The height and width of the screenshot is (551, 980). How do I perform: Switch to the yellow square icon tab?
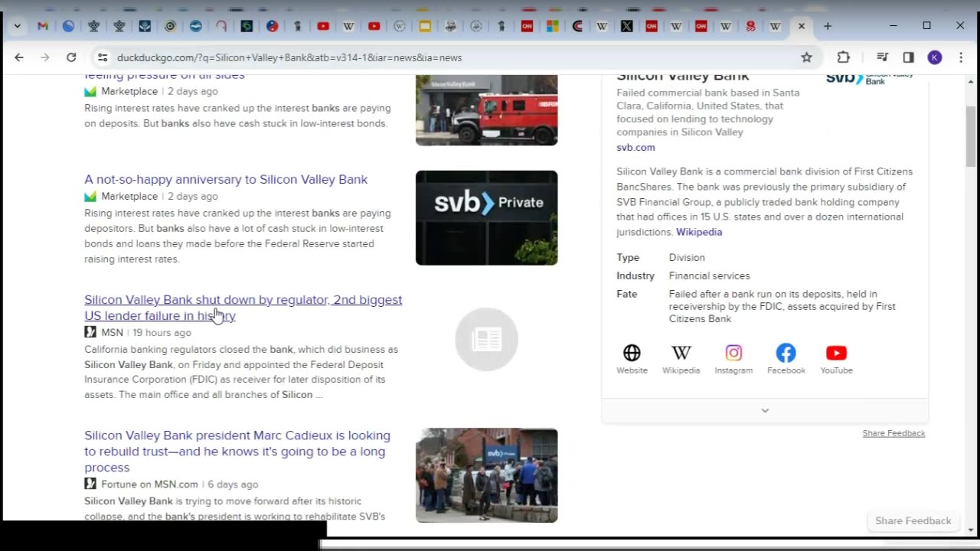click(x=425, y=26)
